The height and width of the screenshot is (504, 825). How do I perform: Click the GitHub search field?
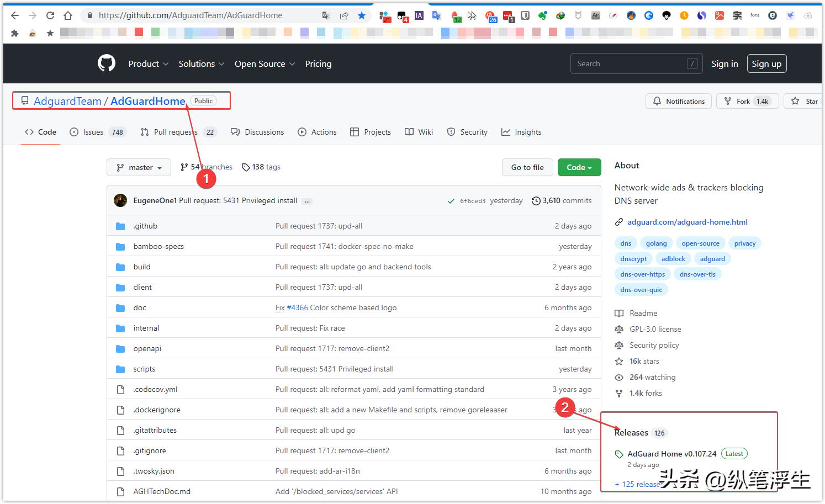636,63
